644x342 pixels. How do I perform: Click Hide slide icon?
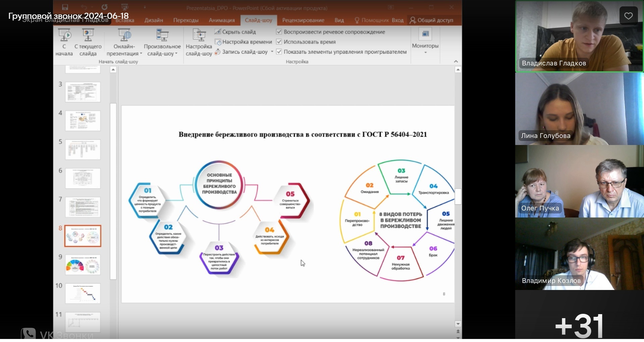click(x=218, y=32)
